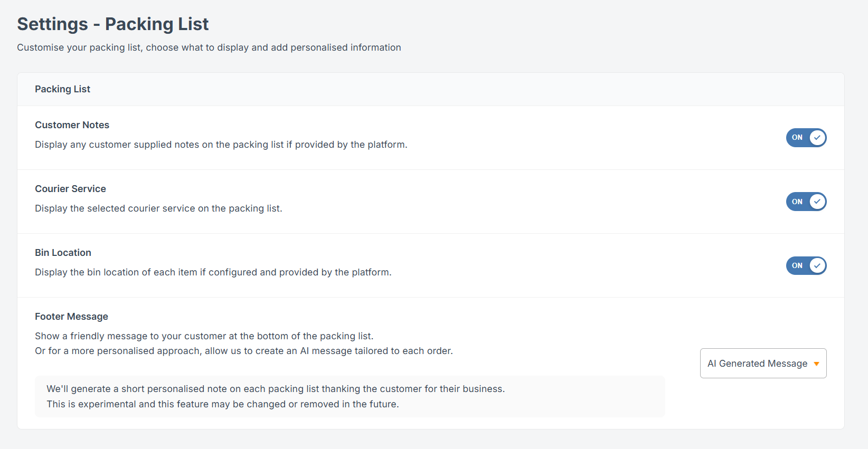Click the Settings - Packing List page title

click(112, 24)
